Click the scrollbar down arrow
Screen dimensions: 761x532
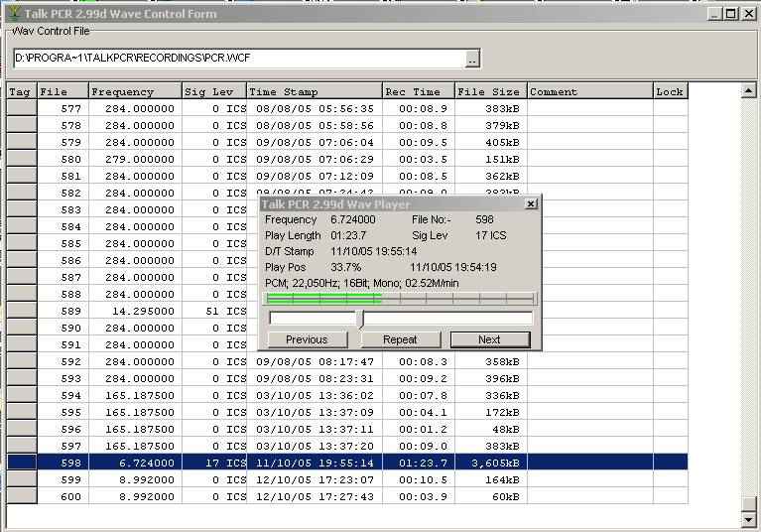point(749,520)
